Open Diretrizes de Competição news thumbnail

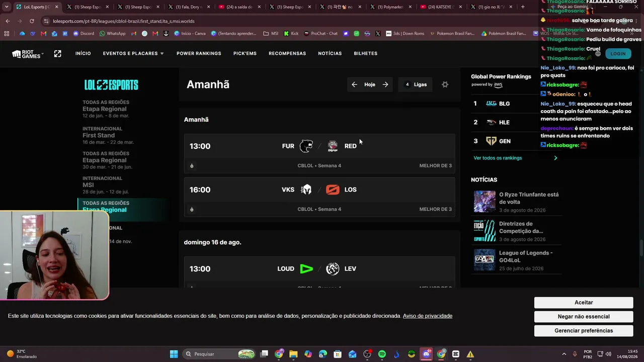click(x=485, y=231)
